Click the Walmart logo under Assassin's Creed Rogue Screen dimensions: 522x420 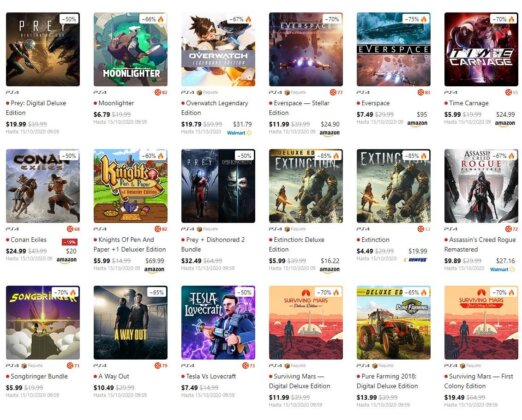coord(502,269)
